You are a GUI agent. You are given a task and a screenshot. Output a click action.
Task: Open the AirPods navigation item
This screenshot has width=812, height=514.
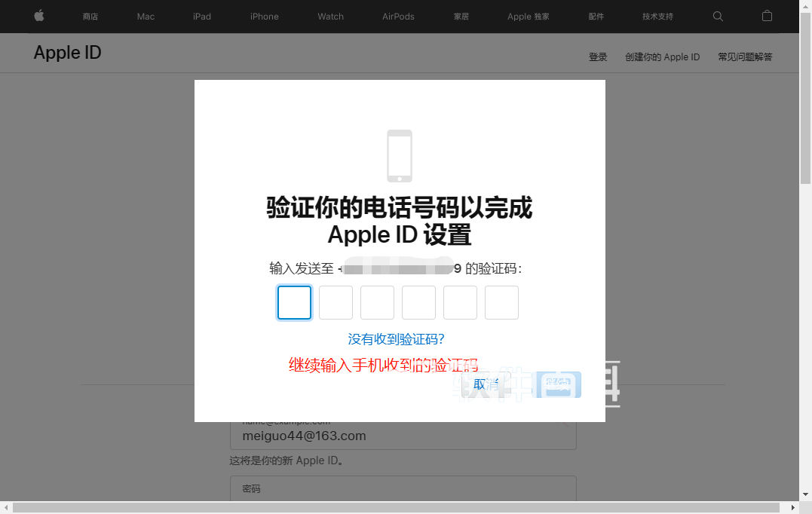(x=398, y=17)
